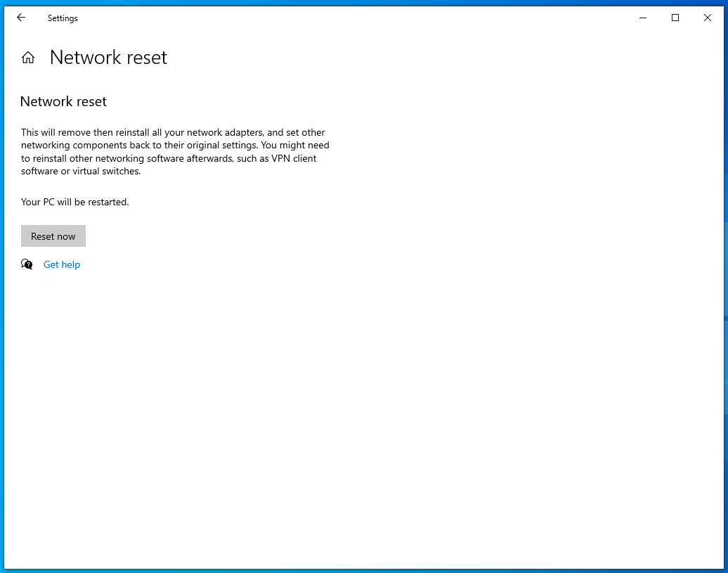
Task: Maximize the Settings window
Action: coord(675,18)
